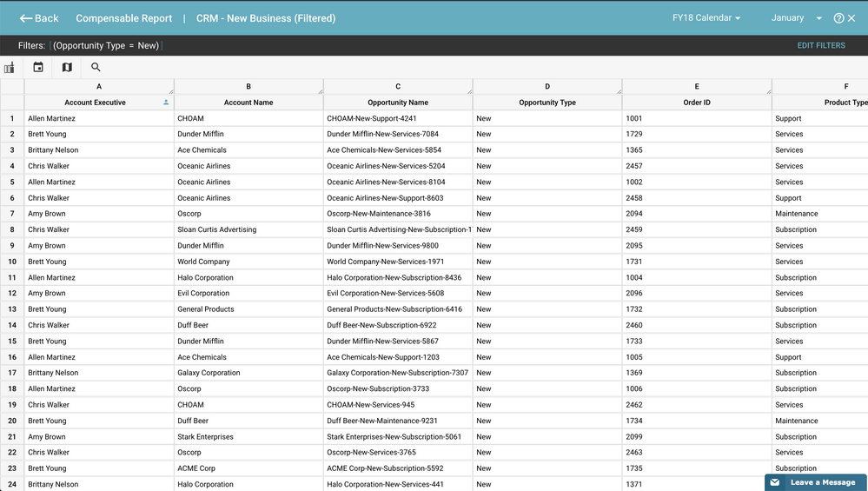Click the Compensable Report breadcrumb
Image resolution: width=868 pixels, height=491 pixels.
click(124, 18)
